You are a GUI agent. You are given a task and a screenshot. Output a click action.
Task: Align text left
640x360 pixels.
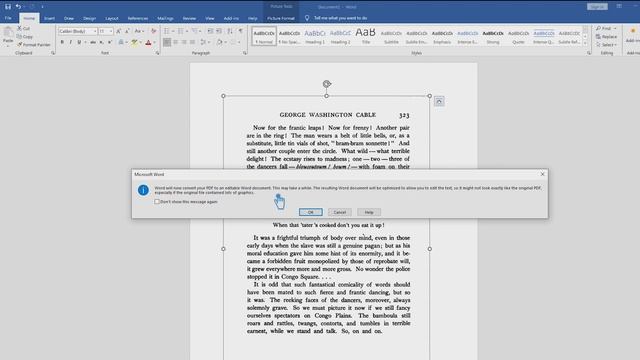[x=167, y=42]
